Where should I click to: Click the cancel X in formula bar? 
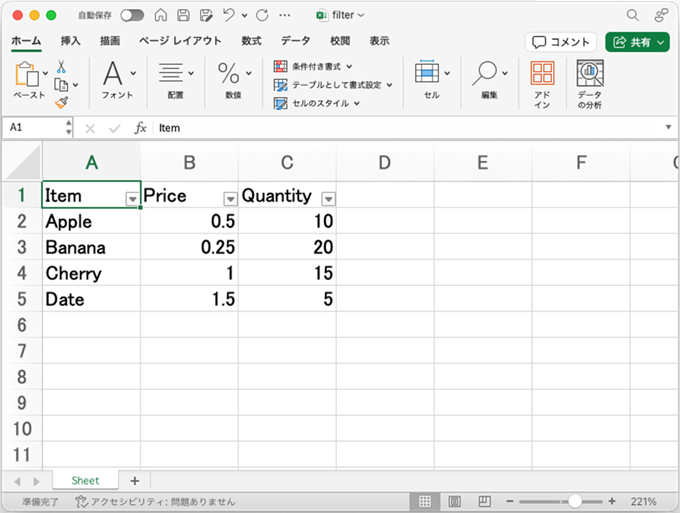[90, 128]
